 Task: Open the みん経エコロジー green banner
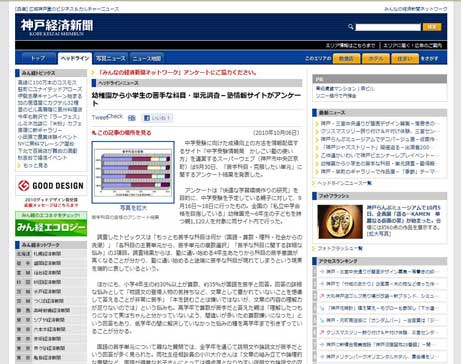point(51,224)
